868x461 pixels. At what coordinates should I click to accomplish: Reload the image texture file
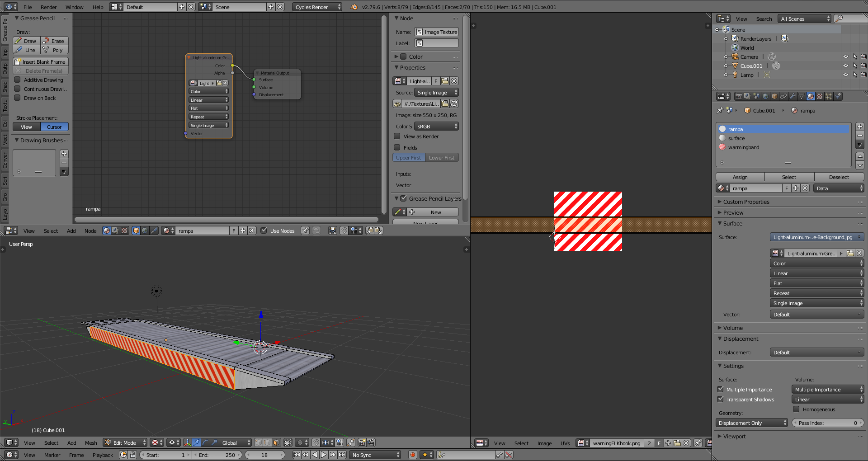[454, 103]
